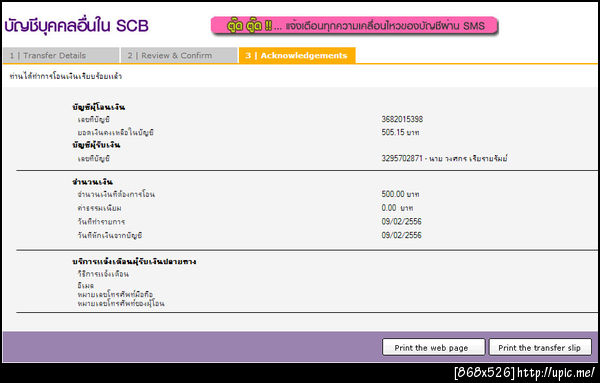Select the second 09/02/2556 debit date

click(x=401, y=235)
